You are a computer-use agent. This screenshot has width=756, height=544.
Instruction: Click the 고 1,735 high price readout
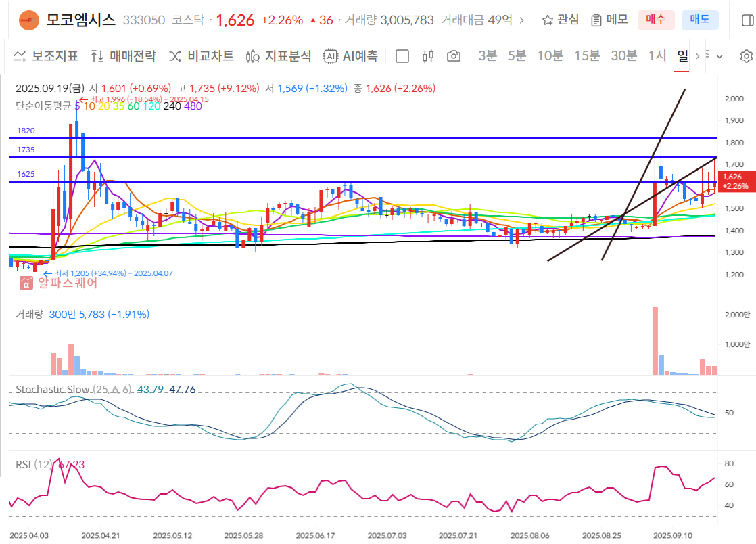point(218,88)
